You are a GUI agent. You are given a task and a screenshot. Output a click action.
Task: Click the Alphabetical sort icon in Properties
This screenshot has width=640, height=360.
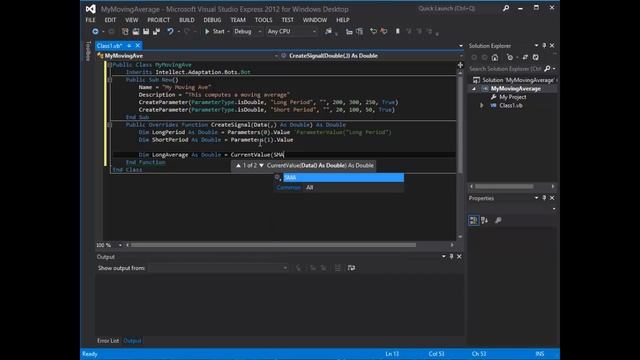(484, 220)
